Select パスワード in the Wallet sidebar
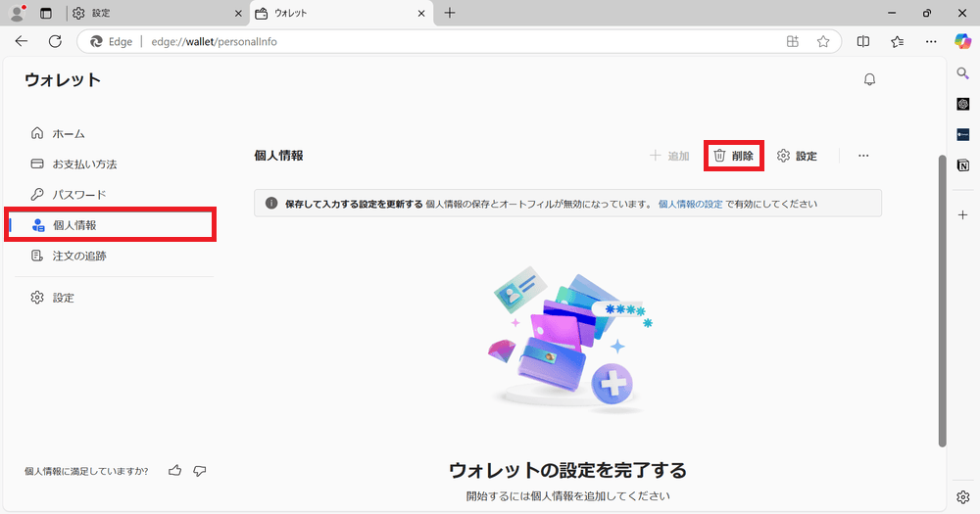Screen dimensions: 980x514 click(x=78, y=195)
